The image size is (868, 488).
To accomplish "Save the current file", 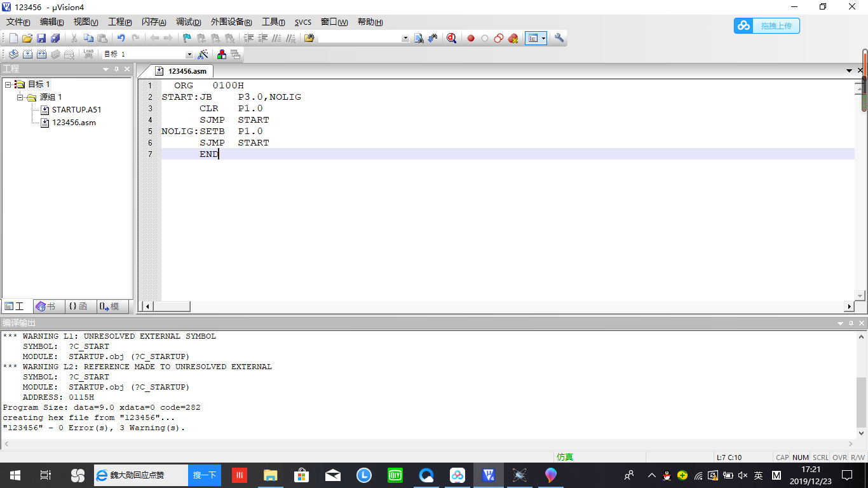I will [x=41, y=38].
